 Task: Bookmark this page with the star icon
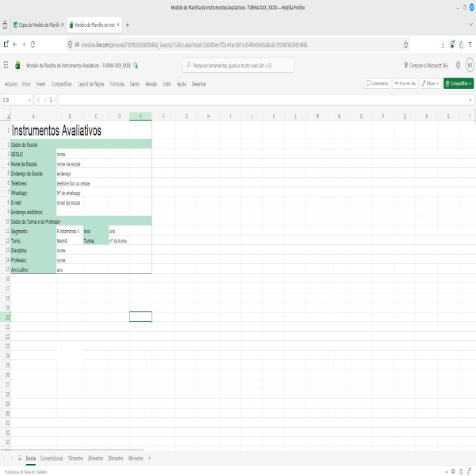[405, 45]
